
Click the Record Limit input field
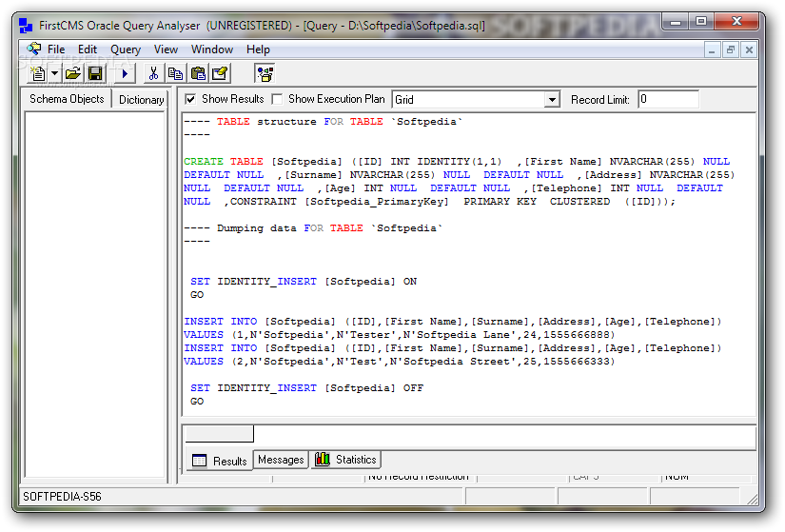pos(668,100)
